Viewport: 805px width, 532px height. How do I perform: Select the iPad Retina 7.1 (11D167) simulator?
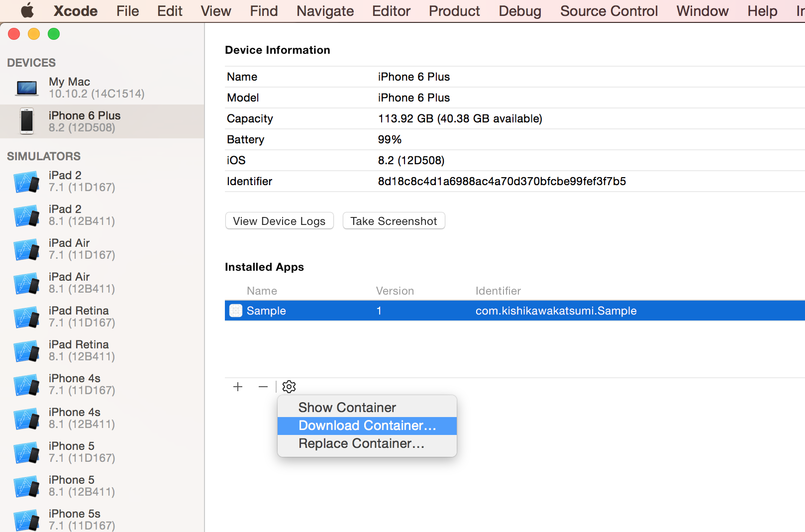[102, 317]
